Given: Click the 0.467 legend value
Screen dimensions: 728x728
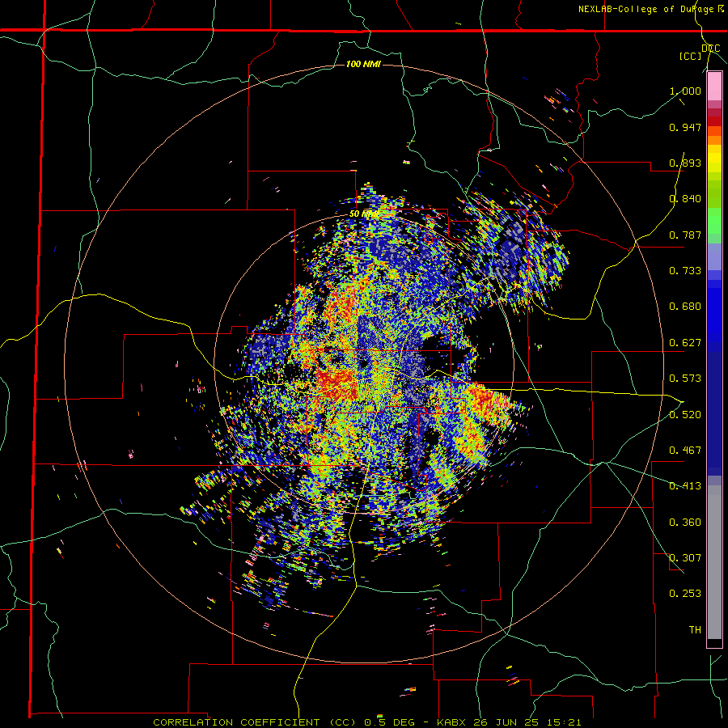Looking at the screenshot, I should 685,451.
